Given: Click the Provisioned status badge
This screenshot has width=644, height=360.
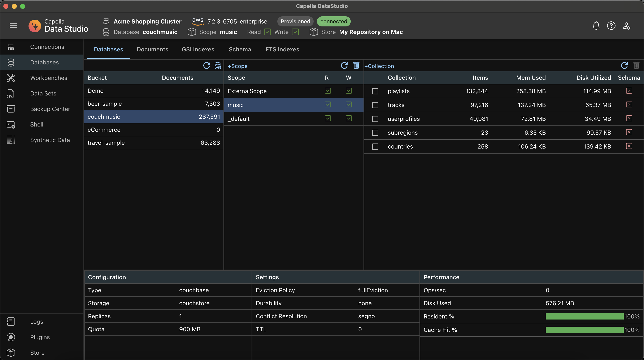Looking at the screenshot, I should point(295,21).
